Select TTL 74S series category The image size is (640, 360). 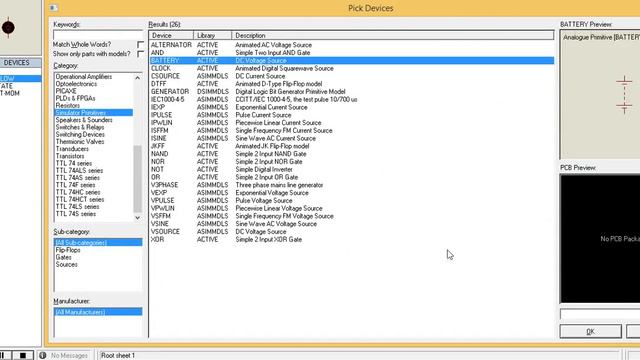pos(93,214)
